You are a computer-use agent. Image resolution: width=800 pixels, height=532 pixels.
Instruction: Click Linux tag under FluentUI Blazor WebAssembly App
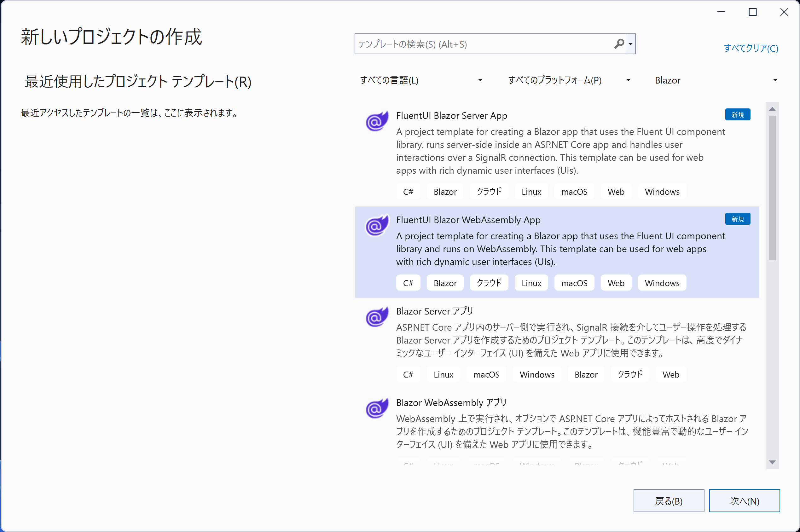click(531, 283)
